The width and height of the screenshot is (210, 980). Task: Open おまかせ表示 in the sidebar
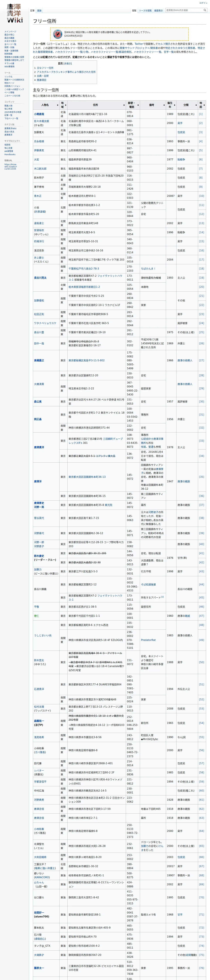[x=10, y=41]
